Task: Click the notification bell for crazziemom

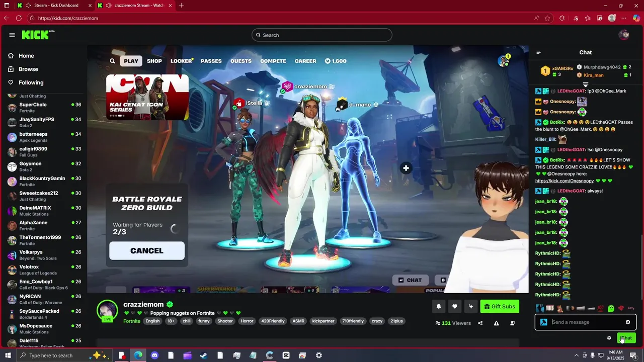Action: 439,306
